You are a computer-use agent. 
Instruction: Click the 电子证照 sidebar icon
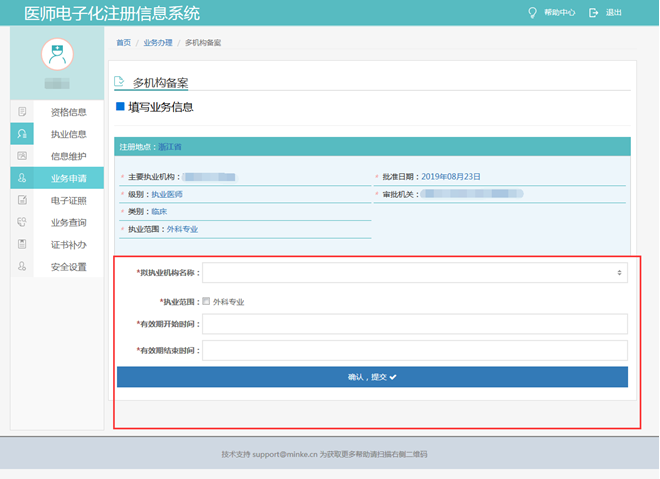22,200
